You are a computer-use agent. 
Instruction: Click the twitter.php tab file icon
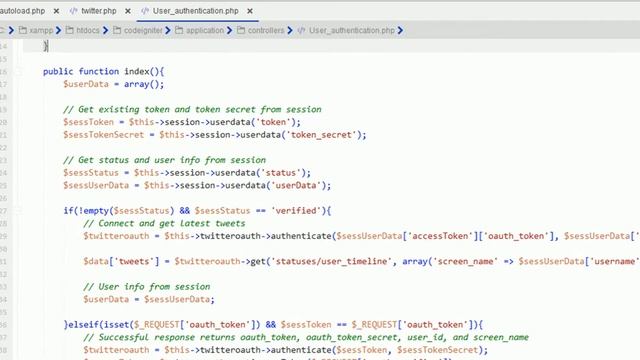pos(73,11)
